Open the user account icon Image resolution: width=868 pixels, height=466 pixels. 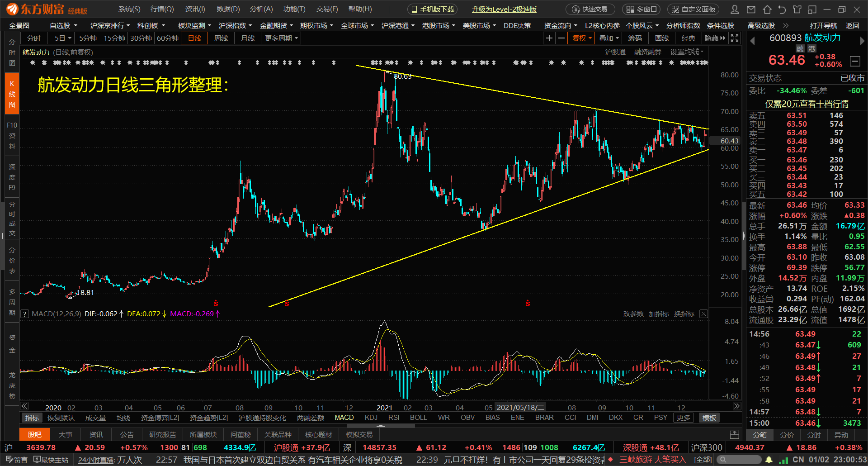point(735,10)
